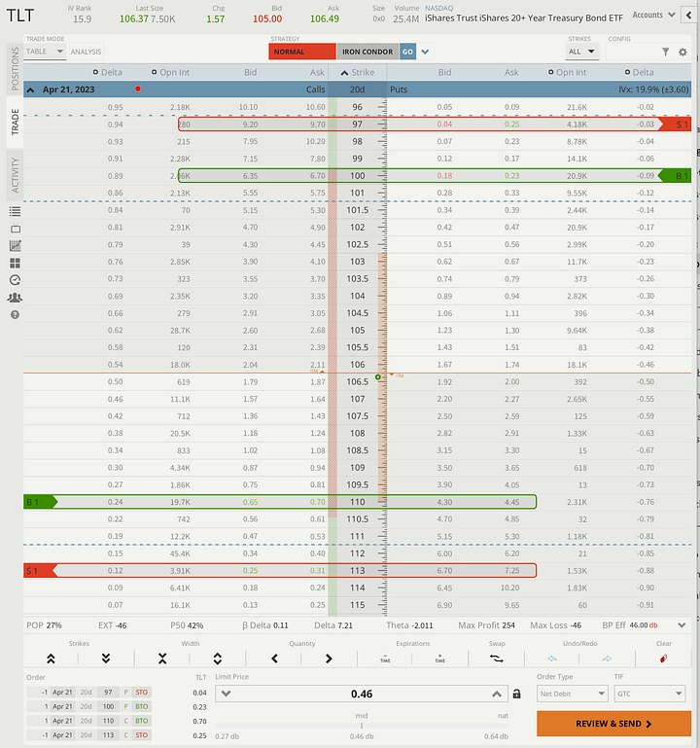Toggle calls-side Opn Int column header

click(170, 72)
